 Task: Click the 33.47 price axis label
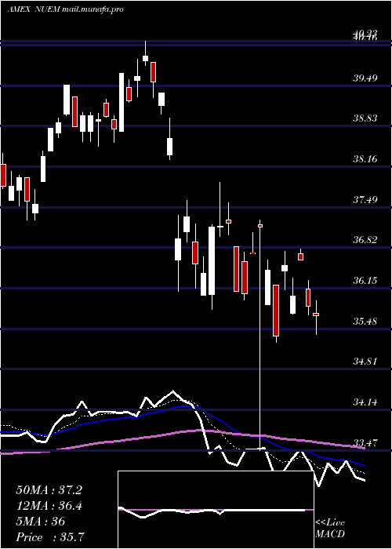[365, 443]
